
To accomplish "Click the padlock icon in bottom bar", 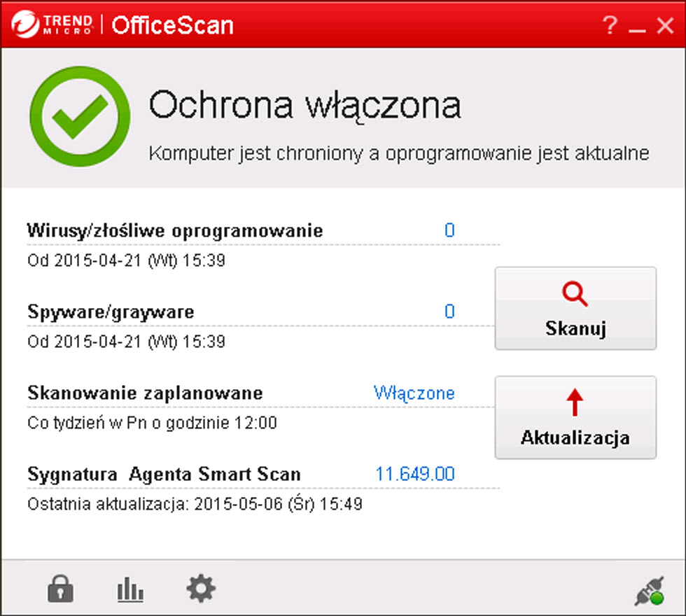I will tap(60, 589).
